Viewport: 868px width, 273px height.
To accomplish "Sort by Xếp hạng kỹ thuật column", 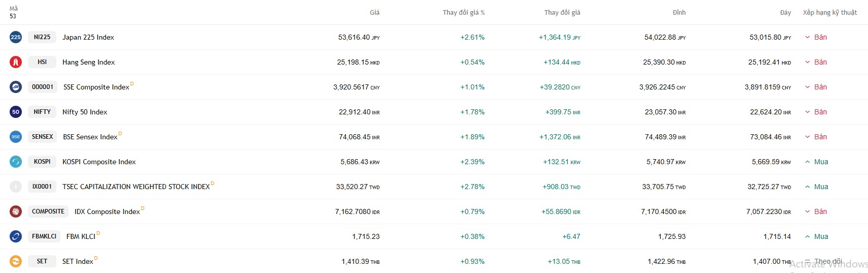I will coord(829,12).
